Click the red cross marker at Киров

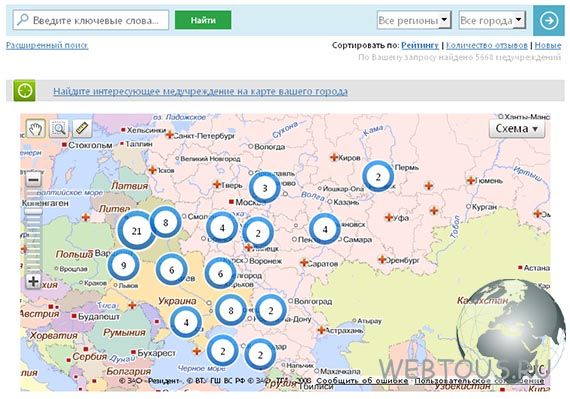(333, 157)
